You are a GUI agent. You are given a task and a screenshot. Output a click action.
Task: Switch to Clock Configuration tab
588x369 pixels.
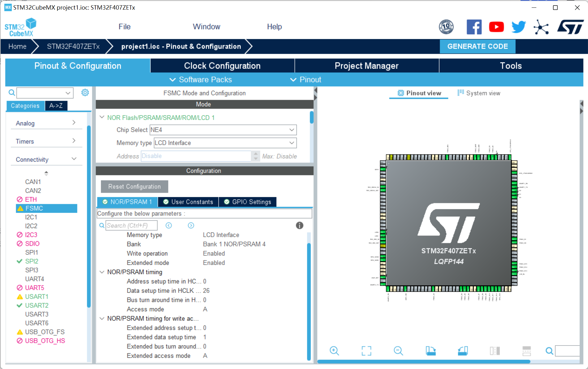pos(222,66)
